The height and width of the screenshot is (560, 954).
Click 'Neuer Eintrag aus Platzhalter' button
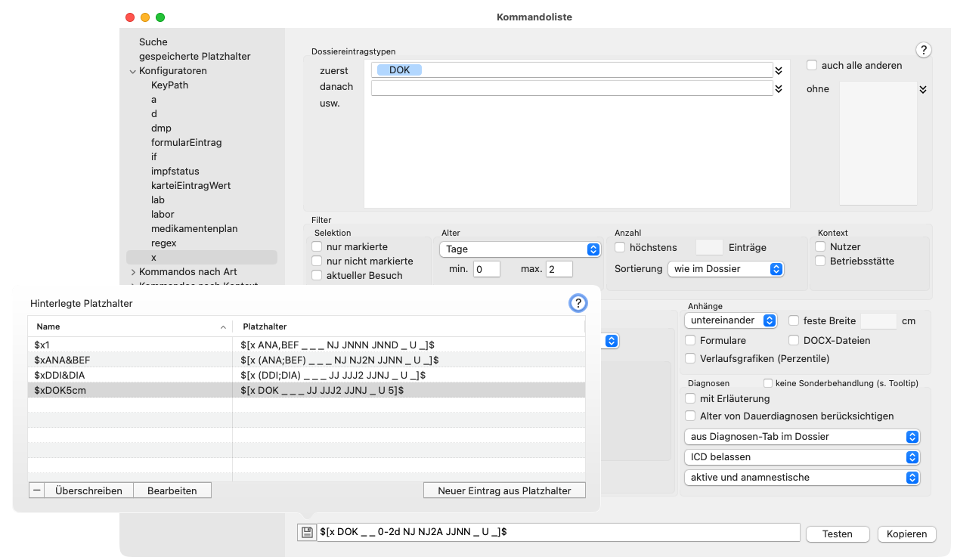click(504, 490)
